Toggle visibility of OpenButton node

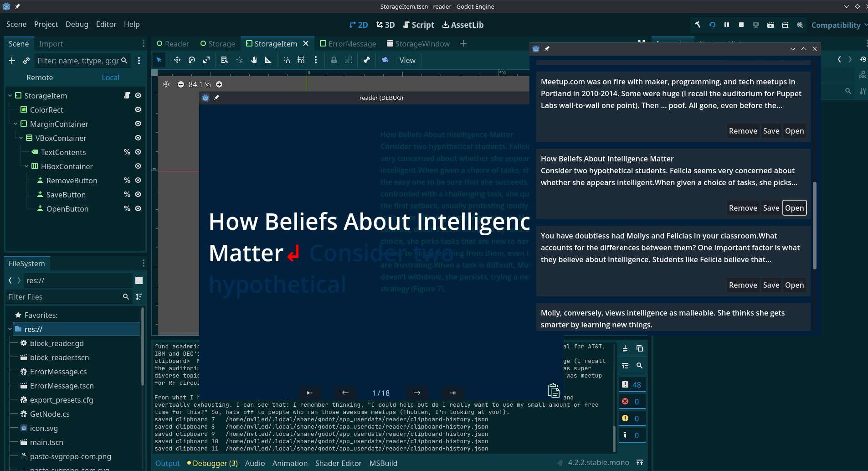(138, 208)
